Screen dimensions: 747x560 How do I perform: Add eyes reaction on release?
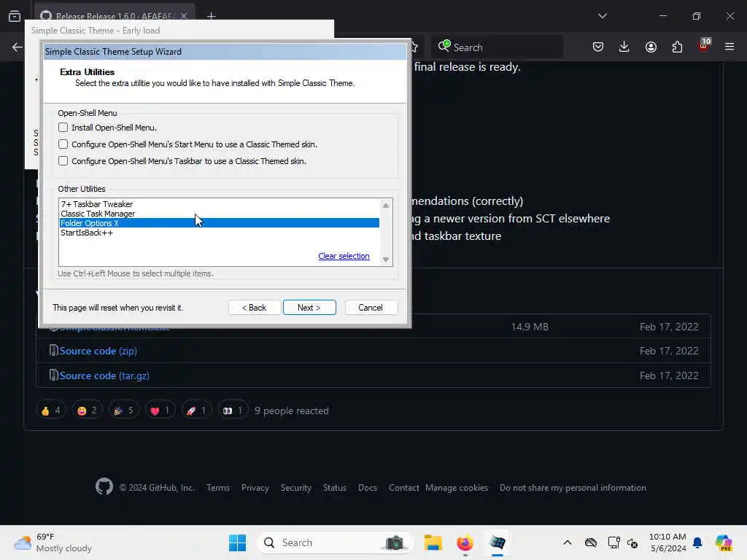tap(233, 411)
